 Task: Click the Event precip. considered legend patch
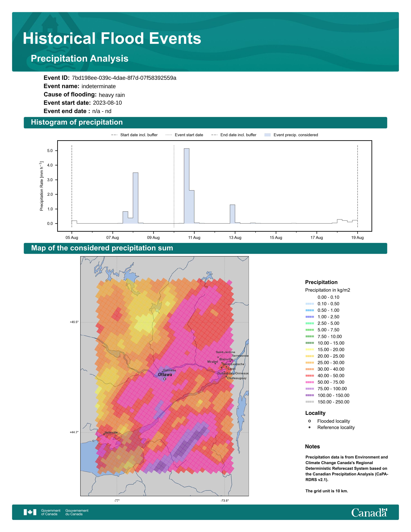click(267, 135)
